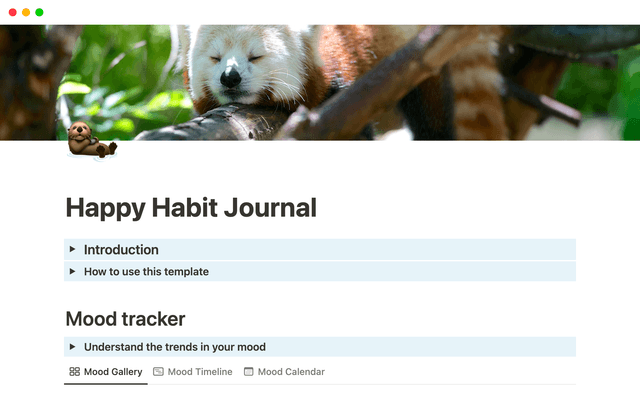The image size is (640, 400).
Task: Click the Understand the trends in your mood text
Action: [175, 347]
